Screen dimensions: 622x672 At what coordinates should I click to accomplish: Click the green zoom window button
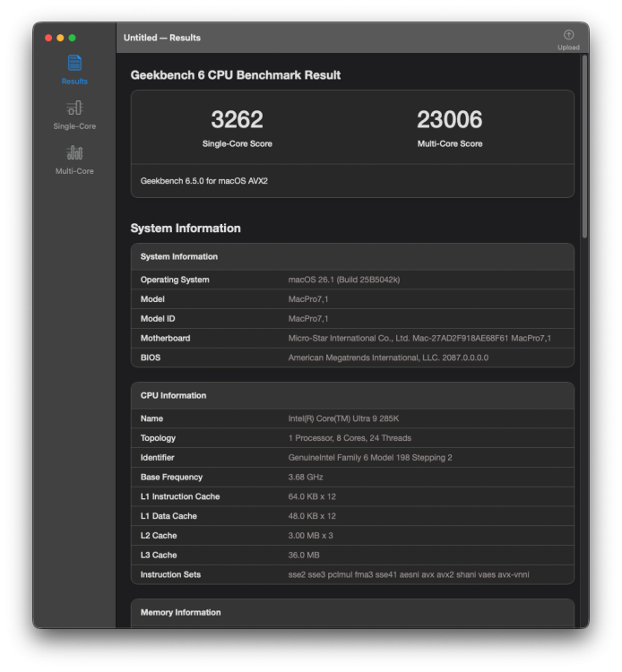[72, 38]
